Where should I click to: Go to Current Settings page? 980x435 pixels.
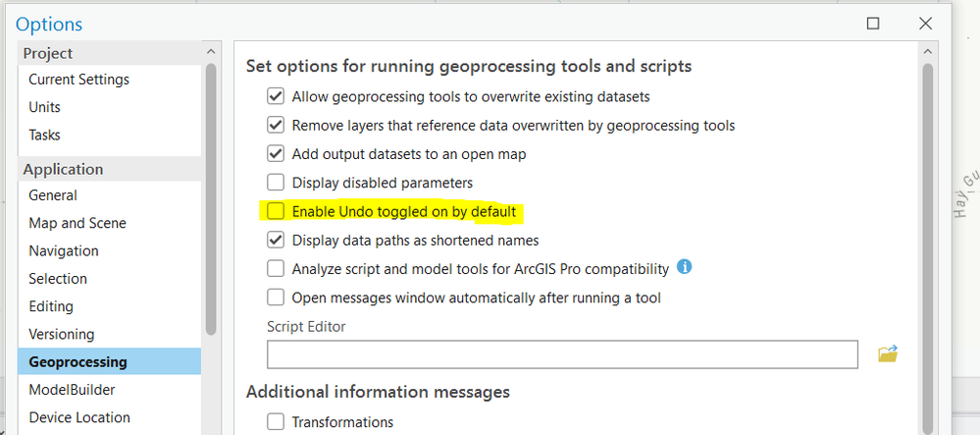[x=78, y=80]
